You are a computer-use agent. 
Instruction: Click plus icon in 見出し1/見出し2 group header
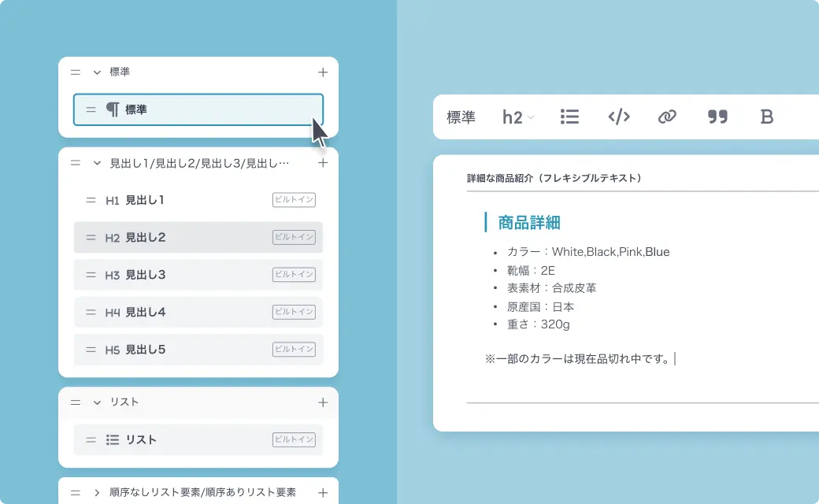[322, 163]
